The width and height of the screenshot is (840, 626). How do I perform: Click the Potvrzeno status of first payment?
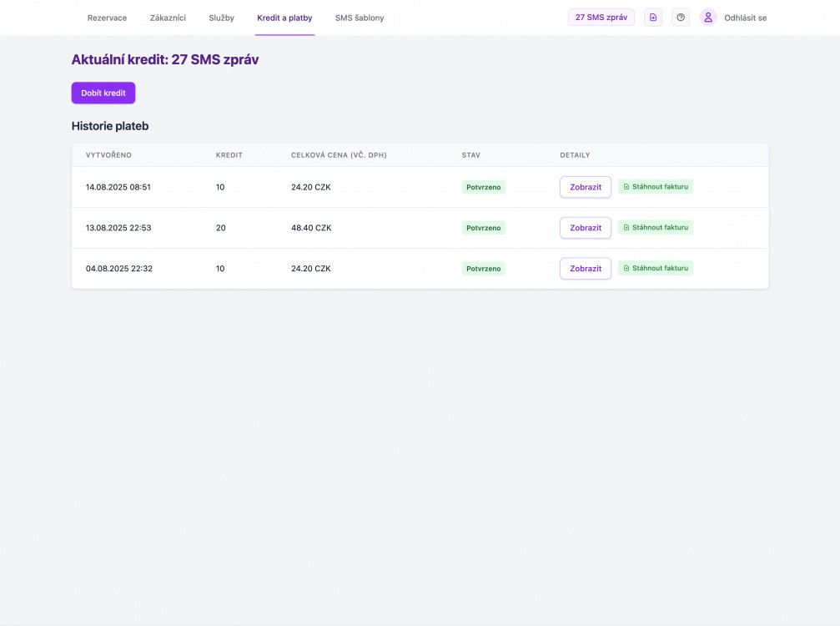(483, 187)
